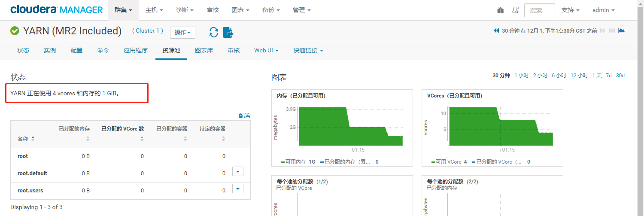
Task: Open 每个池的分配额 (2/2) chart
Action: point(492,195)
